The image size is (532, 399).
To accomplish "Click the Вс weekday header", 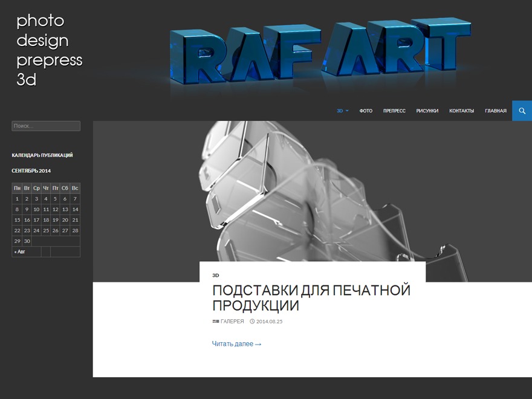I will (x=76, y=188).
